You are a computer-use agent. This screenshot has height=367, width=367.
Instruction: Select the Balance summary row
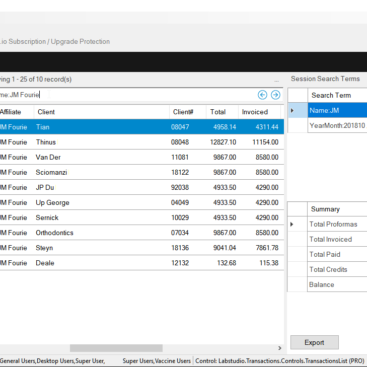[x=327, y=285]
